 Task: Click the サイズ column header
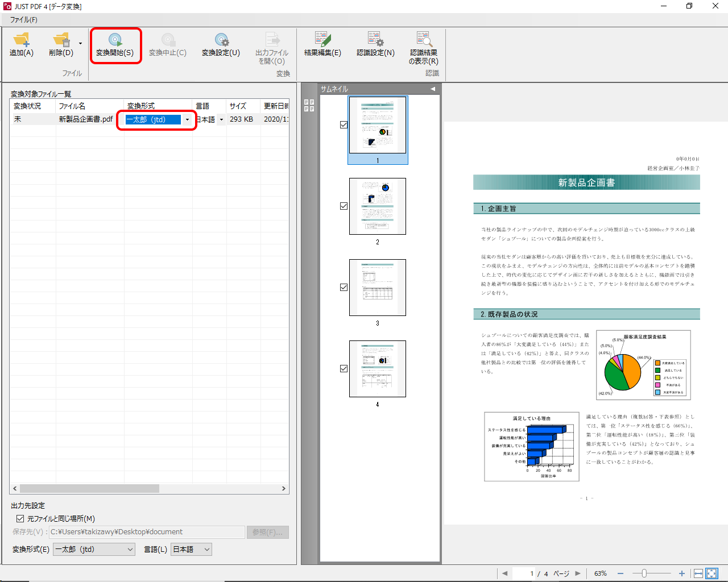[x=243, y=106]
